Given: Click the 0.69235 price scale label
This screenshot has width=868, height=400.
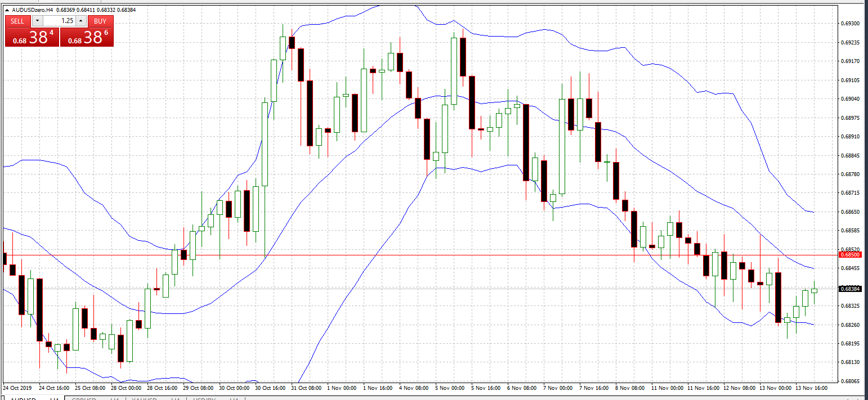Looking at the screenshot, I should tap(850, 42).
